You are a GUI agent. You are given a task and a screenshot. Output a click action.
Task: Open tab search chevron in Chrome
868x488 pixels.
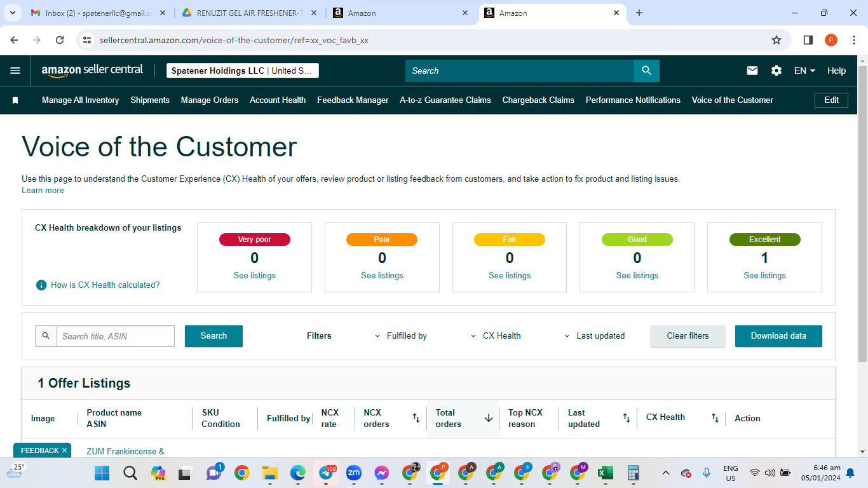tap(12, 13)
